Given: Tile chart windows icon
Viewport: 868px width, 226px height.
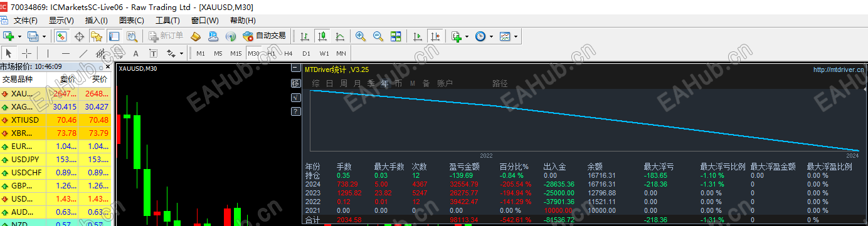Looking at the screenshot, I should pos(396,36).
